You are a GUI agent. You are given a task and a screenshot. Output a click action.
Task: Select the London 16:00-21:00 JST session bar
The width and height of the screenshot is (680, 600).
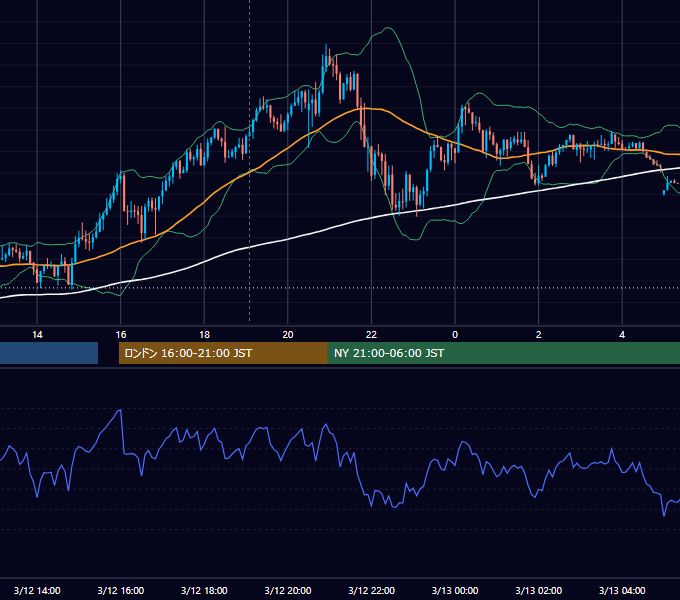pos(223,353)
